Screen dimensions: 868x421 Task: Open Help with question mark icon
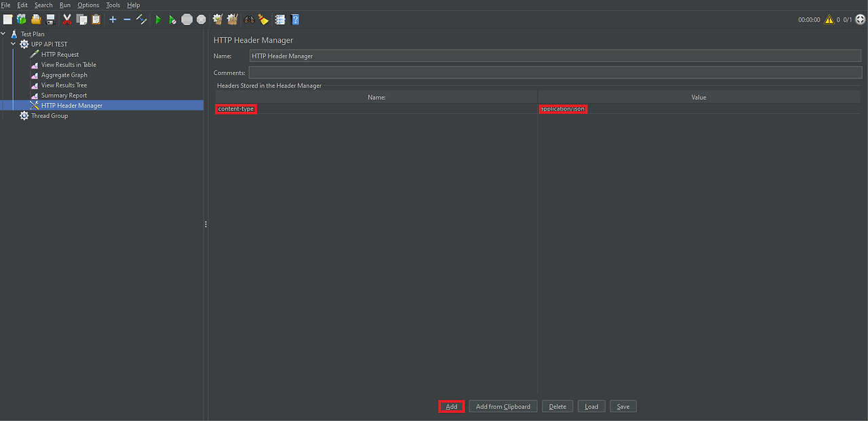point(295,20)
